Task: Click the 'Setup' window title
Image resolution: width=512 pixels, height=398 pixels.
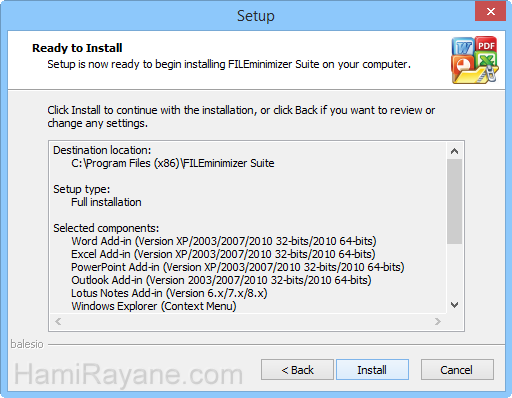Action: 256,16
